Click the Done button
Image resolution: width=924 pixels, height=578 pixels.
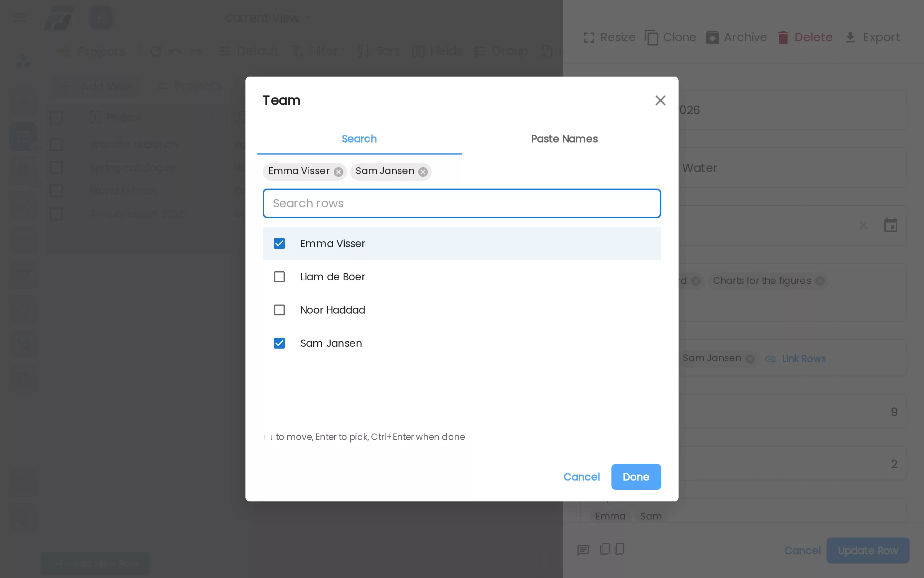click(636, 477)
